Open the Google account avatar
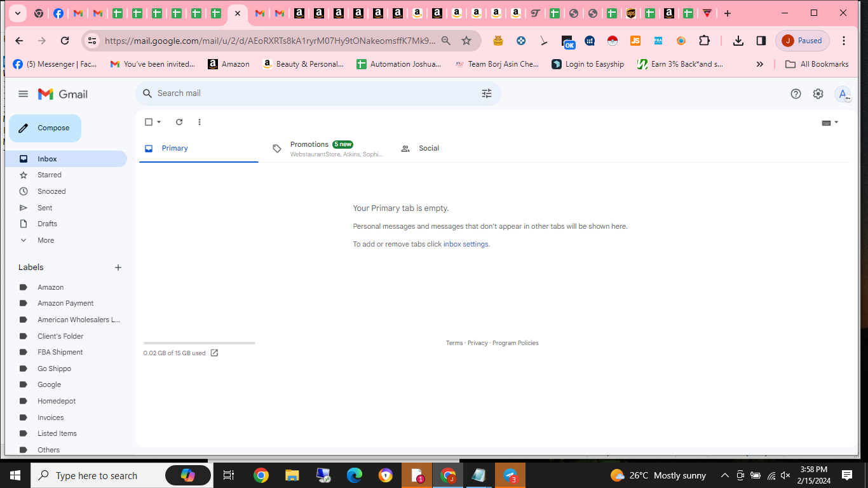 coord(843,94)
